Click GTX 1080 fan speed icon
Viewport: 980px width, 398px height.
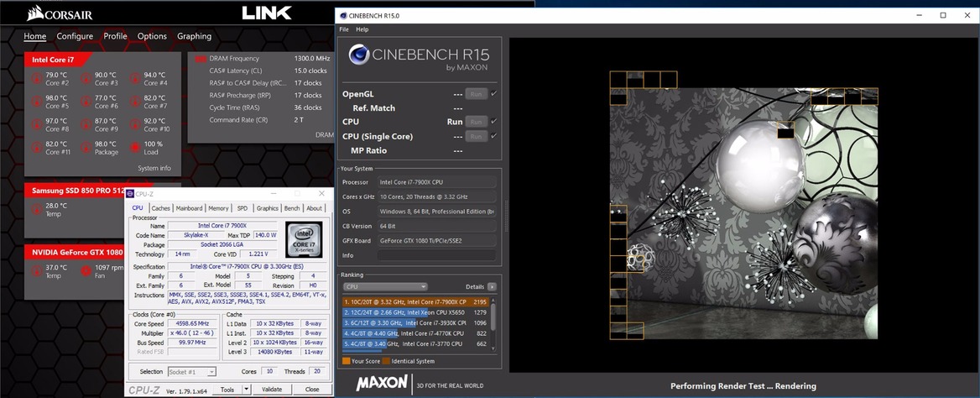tap(86, 271)
